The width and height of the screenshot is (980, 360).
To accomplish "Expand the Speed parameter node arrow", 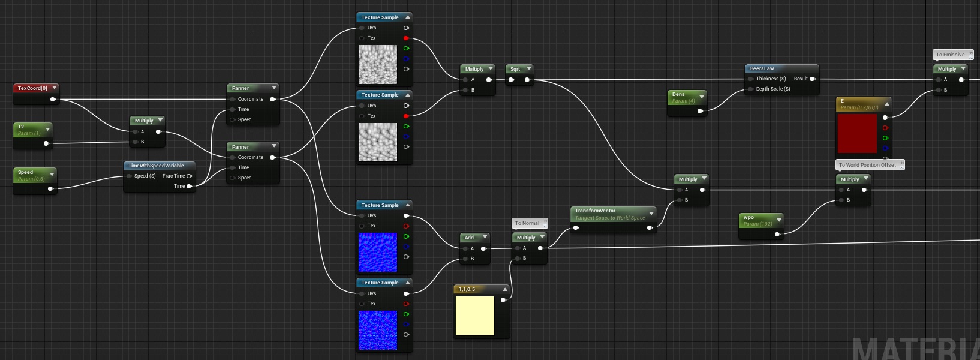I will (52, 175).
